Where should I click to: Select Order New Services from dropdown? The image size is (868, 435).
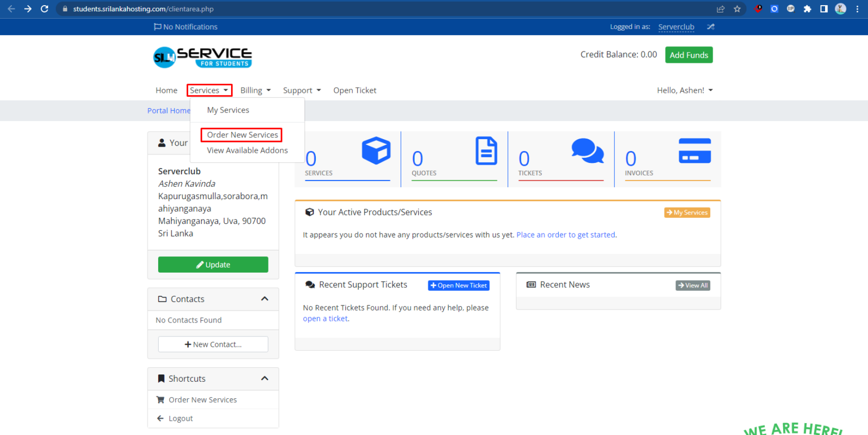242,135
